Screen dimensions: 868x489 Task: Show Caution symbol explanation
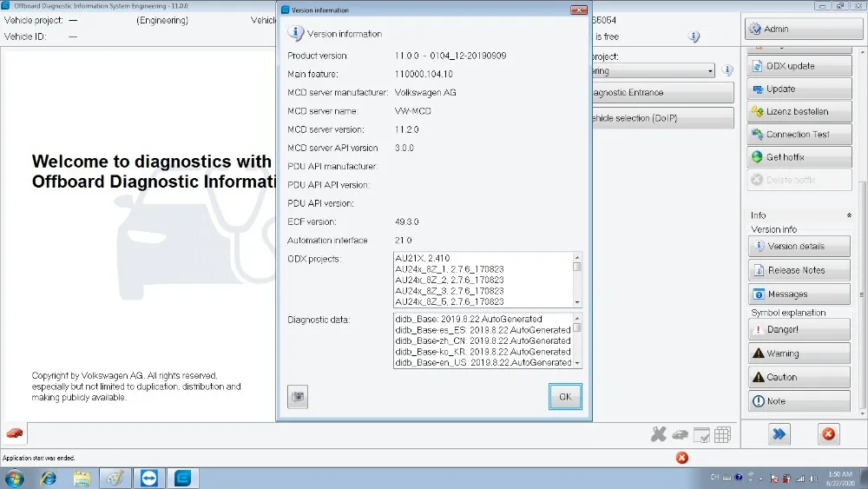point(799,377)
